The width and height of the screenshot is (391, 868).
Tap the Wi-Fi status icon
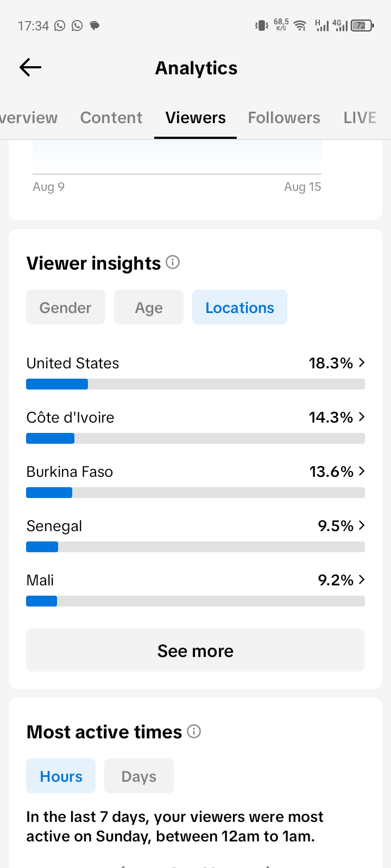pyautogui.click(x=299, y=25)
